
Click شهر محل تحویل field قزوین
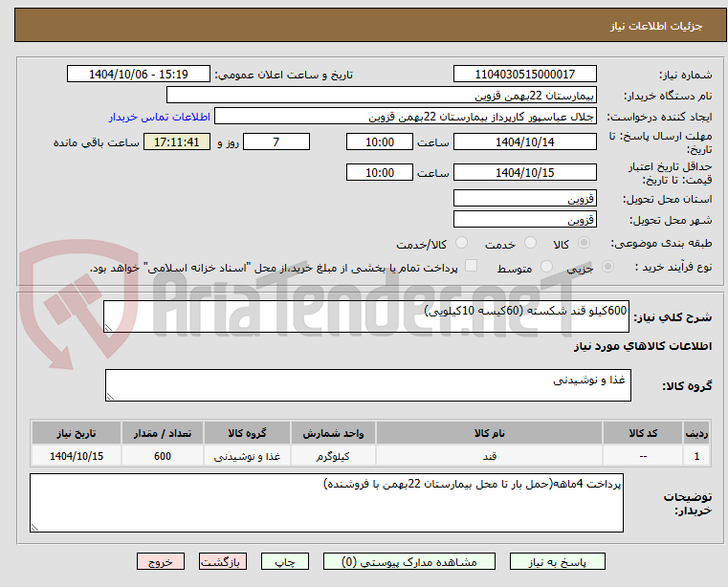pos(524,219)
